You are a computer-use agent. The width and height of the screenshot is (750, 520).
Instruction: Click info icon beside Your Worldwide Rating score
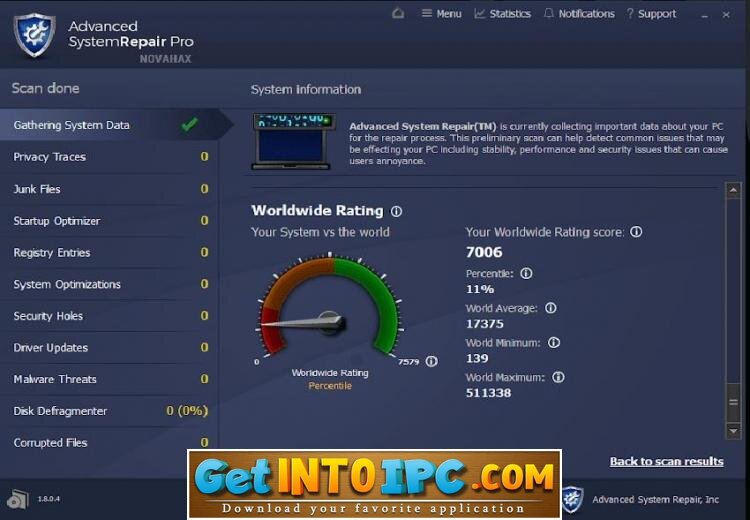(636, 232)
